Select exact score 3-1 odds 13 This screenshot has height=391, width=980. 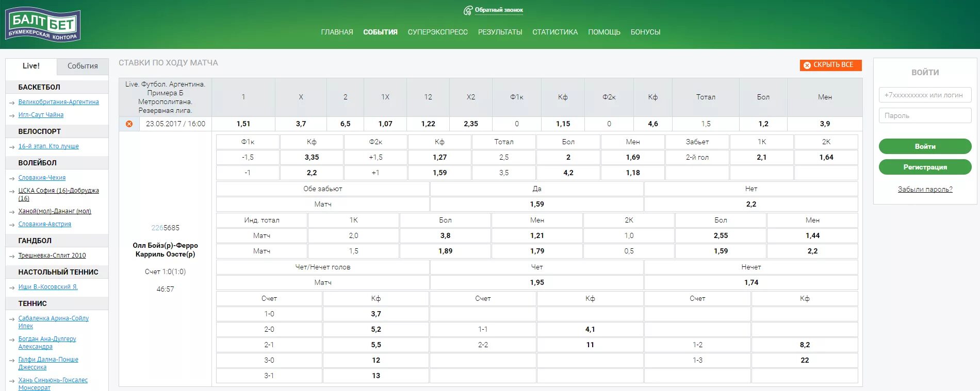click(375, 376)
